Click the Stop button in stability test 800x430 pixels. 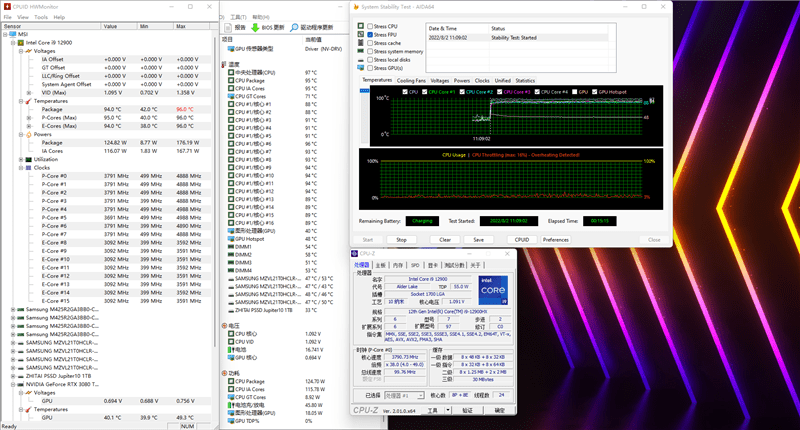click(402, 240)
